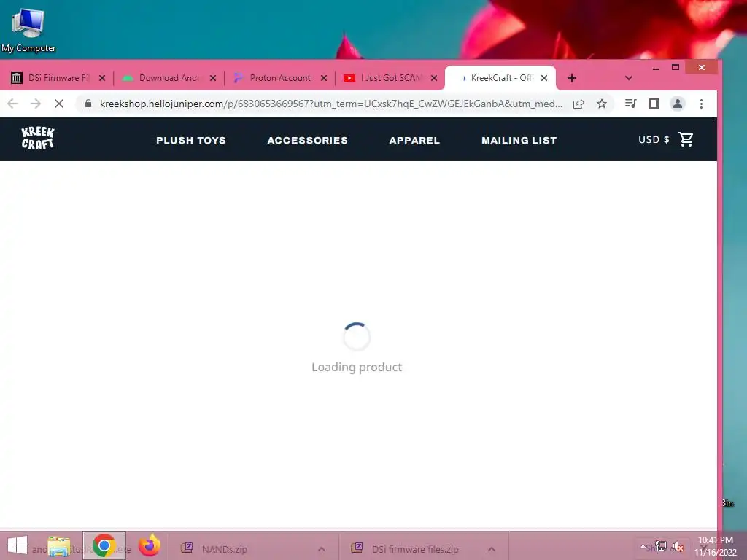Open downloaded NANDs.zip file
Image resolution: width=747 pixels, height=560 pixels.
[x=224, y=549]
